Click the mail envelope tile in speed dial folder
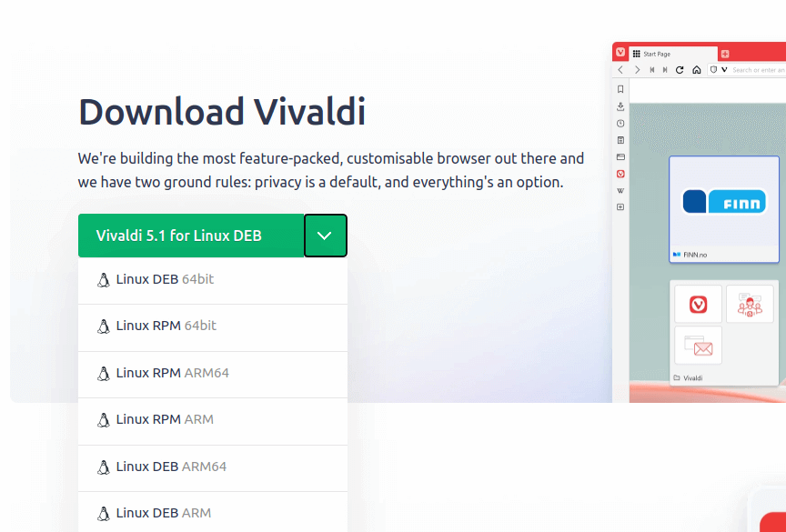This screenshot has width=786, height=532. pos(699,346)
